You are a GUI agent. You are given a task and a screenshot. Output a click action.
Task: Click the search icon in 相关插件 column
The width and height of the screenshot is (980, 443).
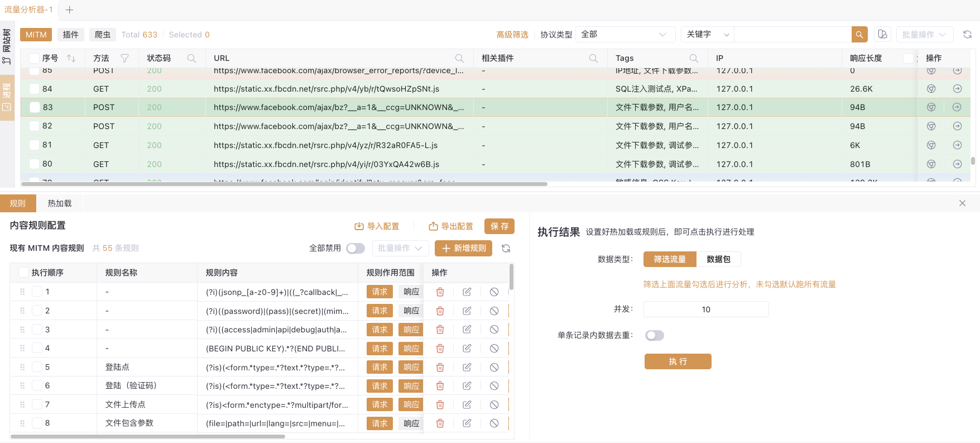point(593,58)
